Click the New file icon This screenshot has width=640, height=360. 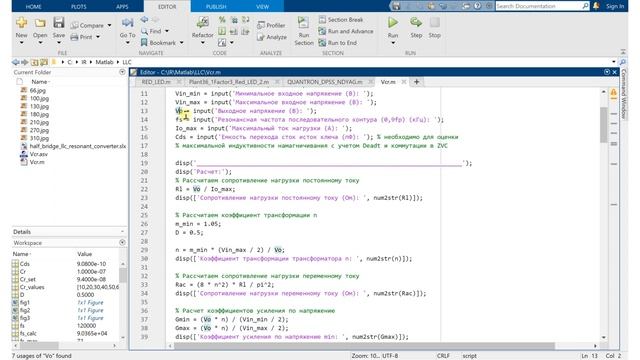[x=22, y=23]
